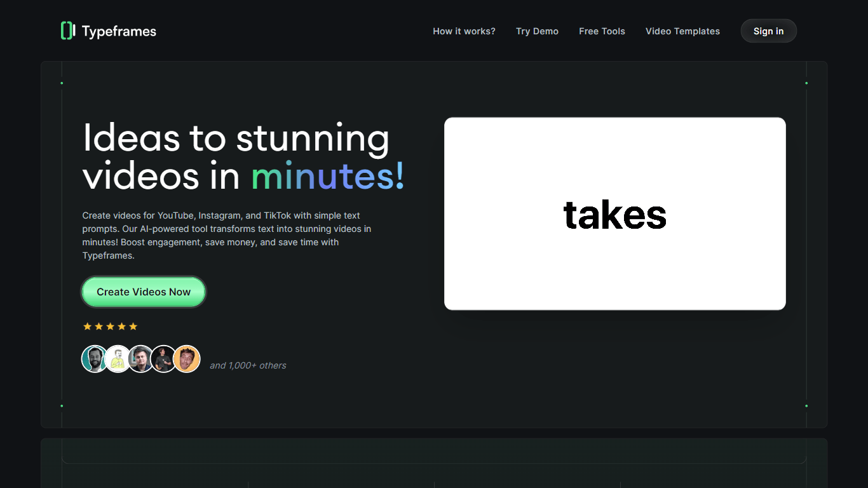Go to Try Demo in navigation

pyautogui.click(x=537, y=31)
